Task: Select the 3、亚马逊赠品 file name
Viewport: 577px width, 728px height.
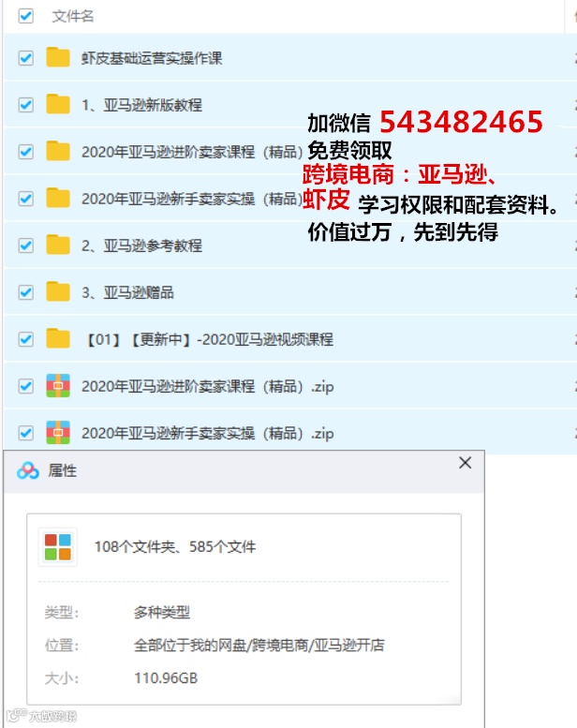Action: pos(127,293)
